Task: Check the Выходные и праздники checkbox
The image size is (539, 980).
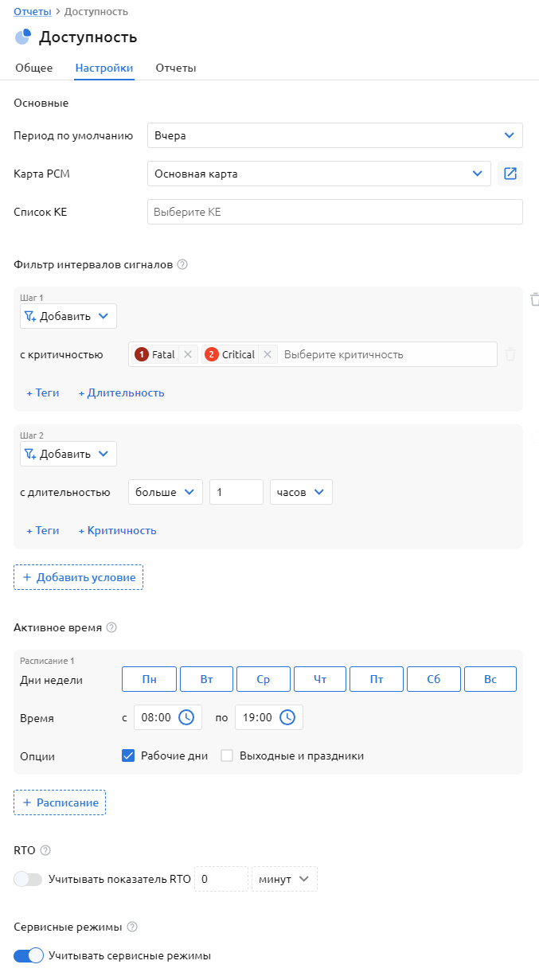Action: pyautogui.click(x=227, y=755)
